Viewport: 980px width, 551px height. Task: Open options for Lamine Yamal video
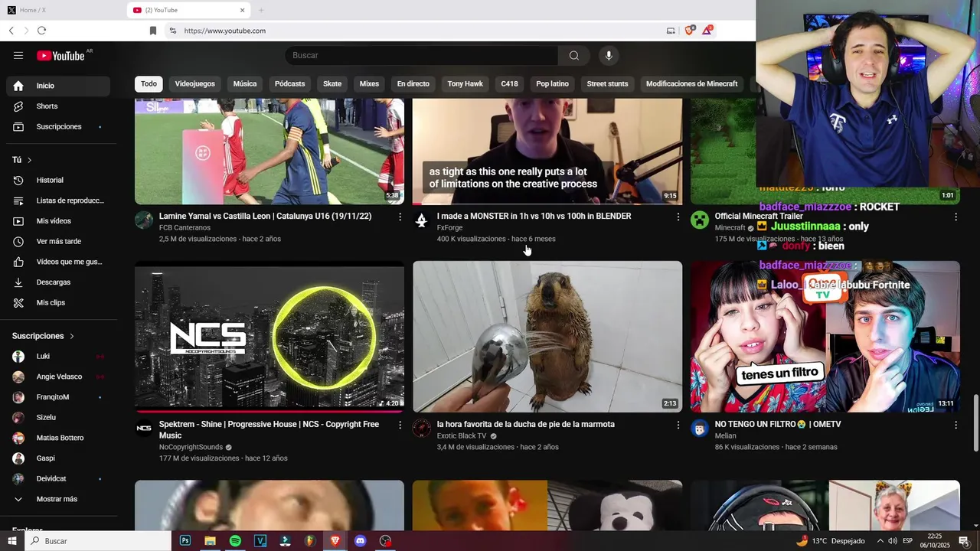pyautogui.click(x=400, y=217)
